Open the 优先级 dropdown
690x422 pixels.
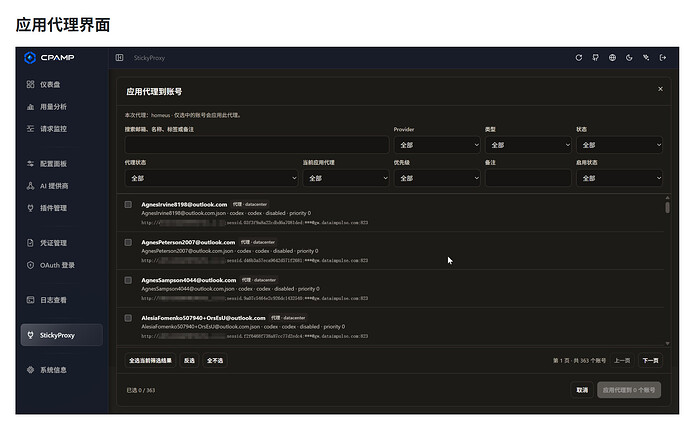click(437, 178)
